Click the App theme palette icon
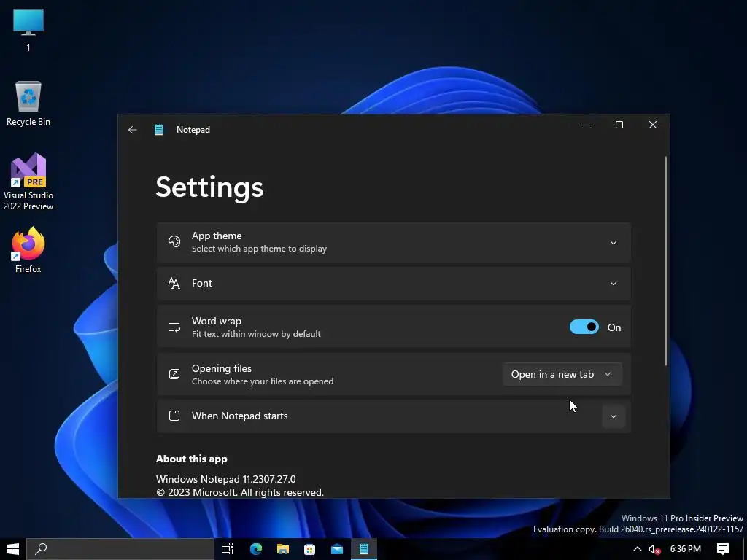The image size is (747, 560). coord(174,241)
